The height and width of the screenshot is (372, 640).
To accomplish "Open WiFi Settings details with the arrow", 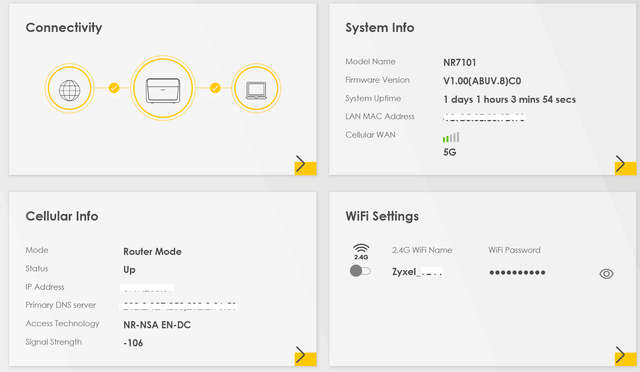I will (x=625, y=355).
